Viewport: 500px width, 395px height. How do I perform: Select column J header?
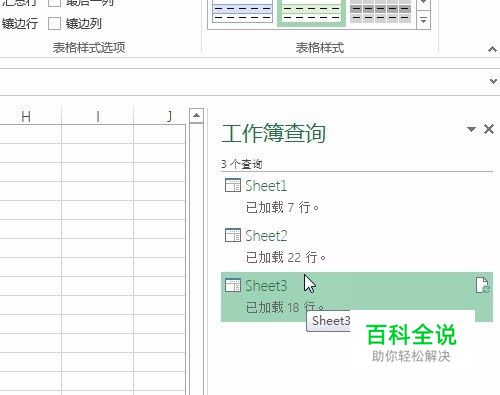tap(170, 117)
